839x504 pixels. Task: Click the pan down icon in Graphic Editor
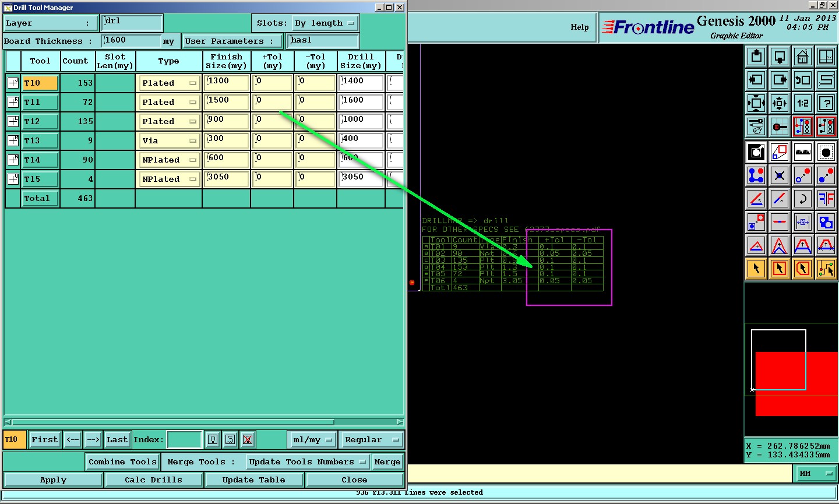(x=780, y=57)
